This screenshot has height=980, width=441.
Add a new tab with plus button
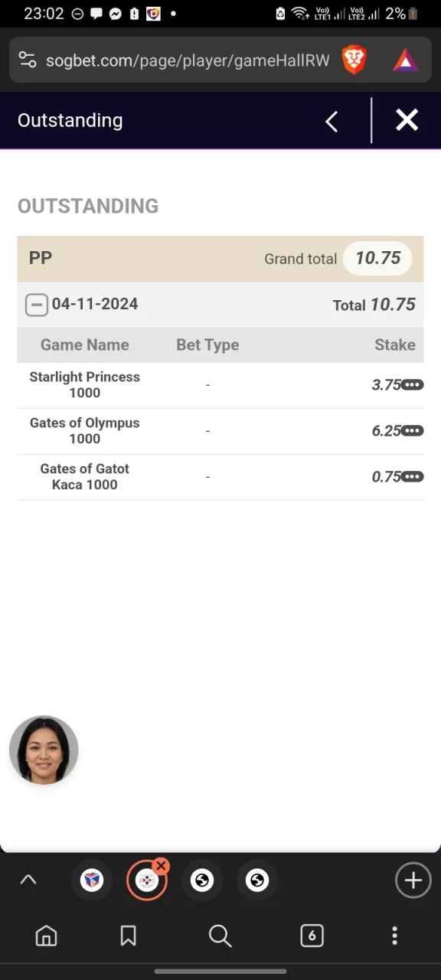413,880
